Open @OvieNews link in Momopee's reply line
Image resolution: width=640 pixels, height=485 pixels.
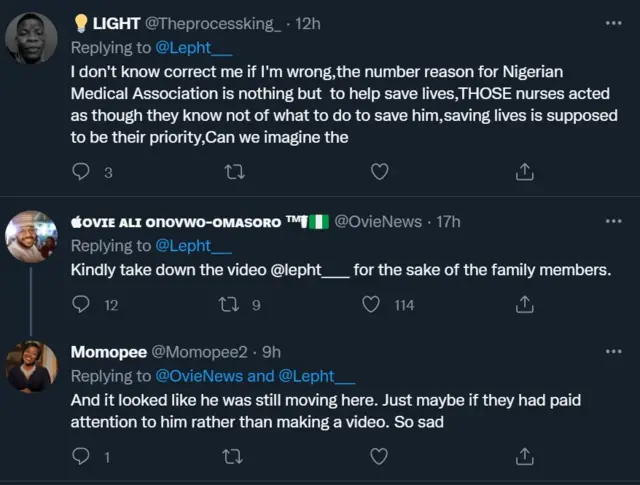[198, 376]
